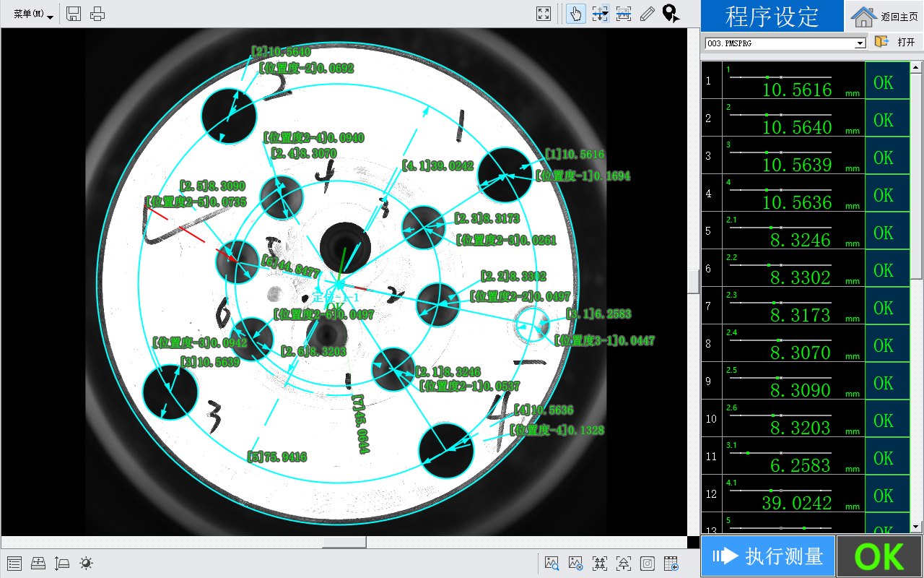The image size is (924, 578).
Task: Click the save (floppy disk) icon
Action: click(x=73, y=13)
